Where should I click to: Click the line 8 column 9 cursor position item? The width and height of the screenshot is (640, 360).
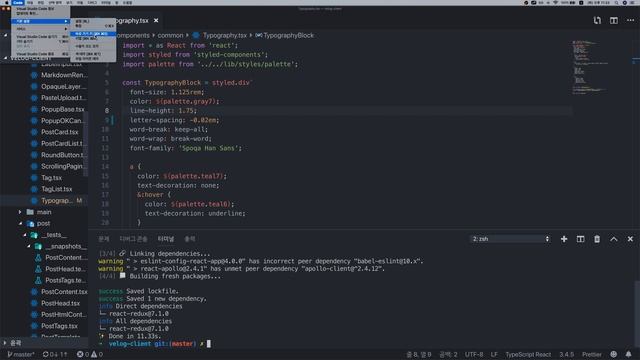click(419, 354)
